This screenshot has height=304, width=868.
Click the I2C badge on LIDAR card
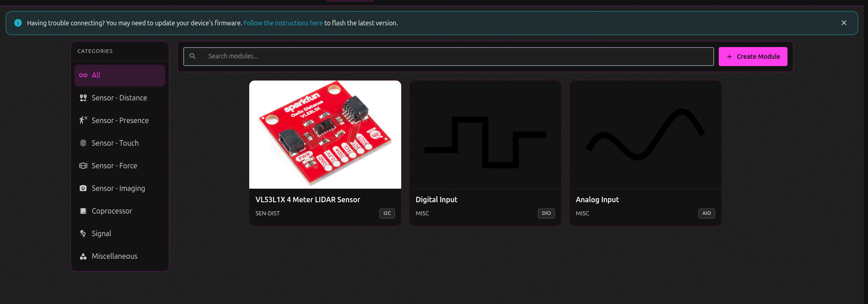coord(387,214)
